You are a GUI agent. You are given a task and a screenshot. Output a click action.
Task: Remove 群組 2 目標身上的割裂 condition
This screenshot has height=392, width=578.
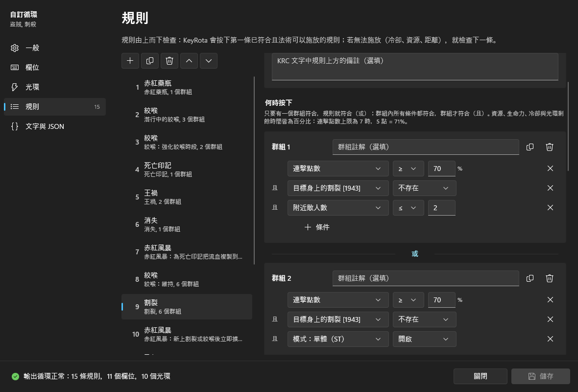click(550, 319)
